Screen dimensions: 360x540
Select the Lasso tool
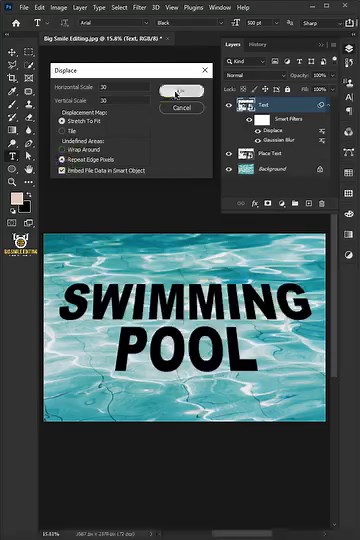coord(12,65)
